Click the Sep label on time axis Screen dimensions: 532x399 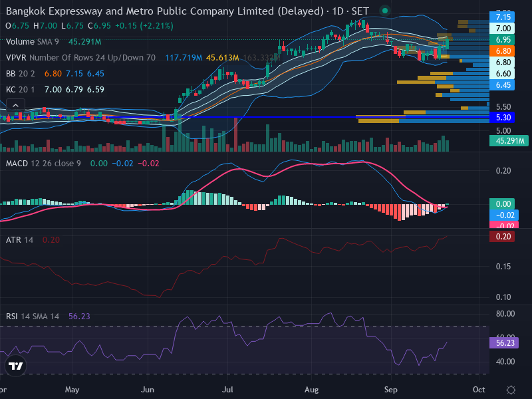point(390,390)
